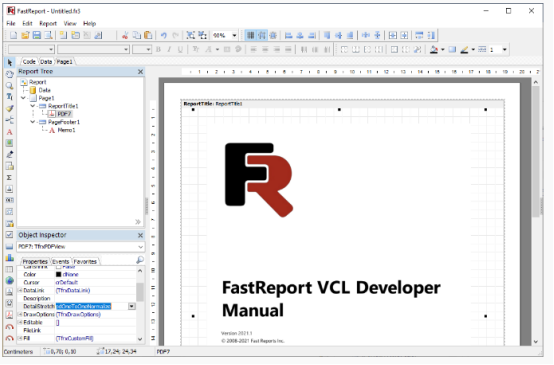The width and height of the screenshot is (554, 365).
Task: Select the Zoom magnifier tool
Action: coord(10,86)
